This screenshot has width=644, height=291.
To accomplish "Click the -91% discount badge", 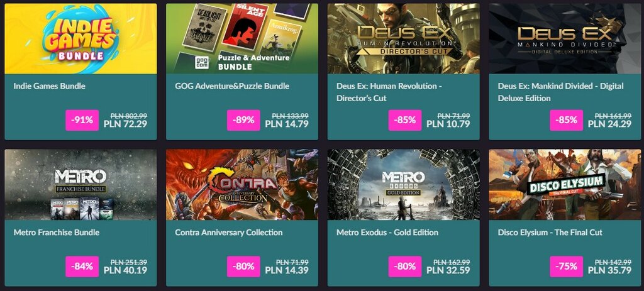I will (x=82, y=120).
